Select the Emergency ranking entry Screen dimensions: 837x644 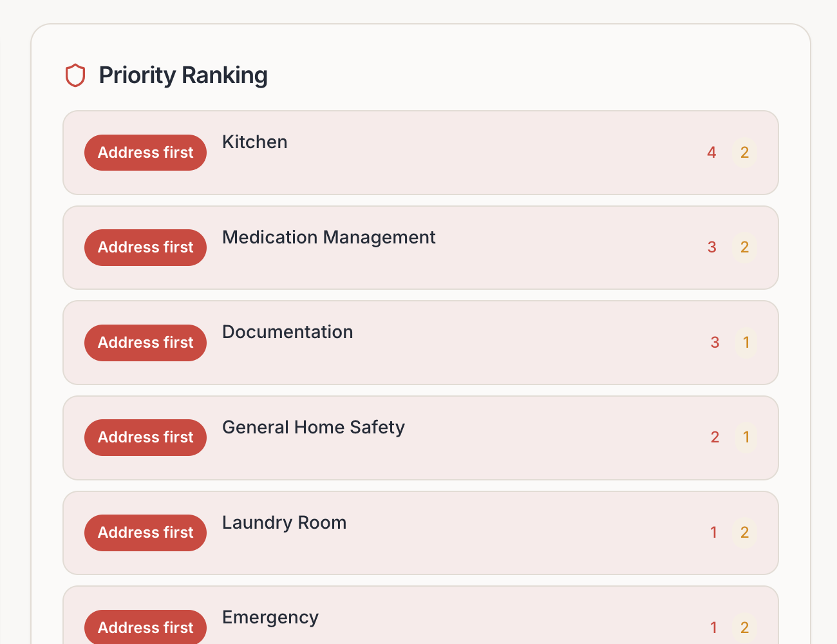(x=270, y=618)
